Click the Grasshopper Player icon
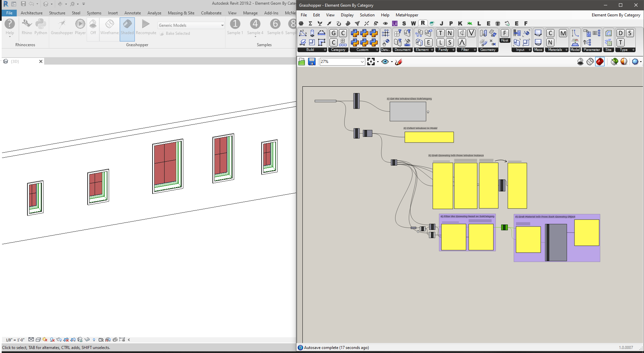Image resolution: width=644 pixels, height=353 pixels. tap(80, 26)
